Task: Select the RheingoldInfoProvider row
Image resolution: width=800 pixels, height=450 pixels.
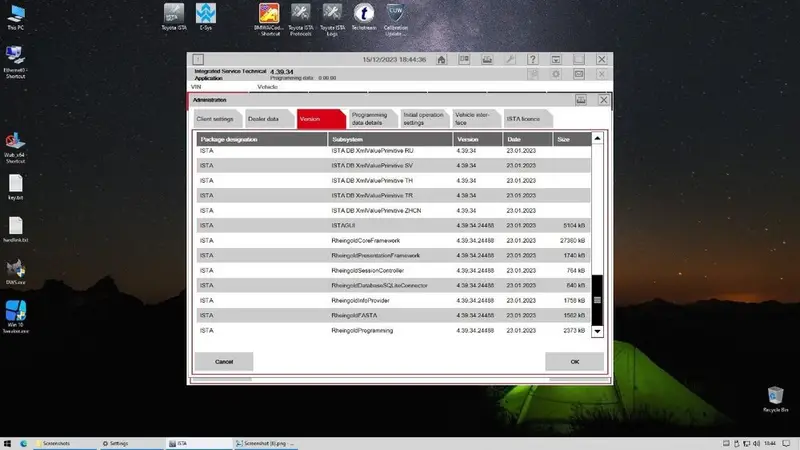Action: (393, 301)
